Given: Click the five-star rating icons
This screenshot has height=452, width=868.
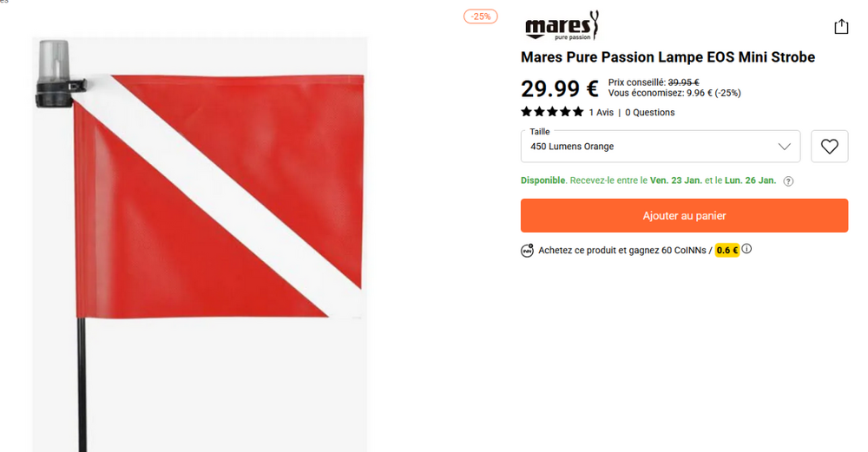Looking at the screenshot, I should [x=552, y=112].
